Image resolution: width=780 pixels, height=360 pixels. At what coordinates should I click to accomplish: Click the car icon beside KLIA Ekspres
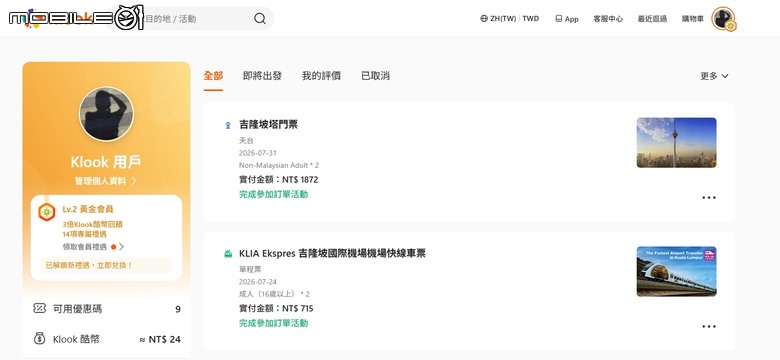(x=228, y=254)
